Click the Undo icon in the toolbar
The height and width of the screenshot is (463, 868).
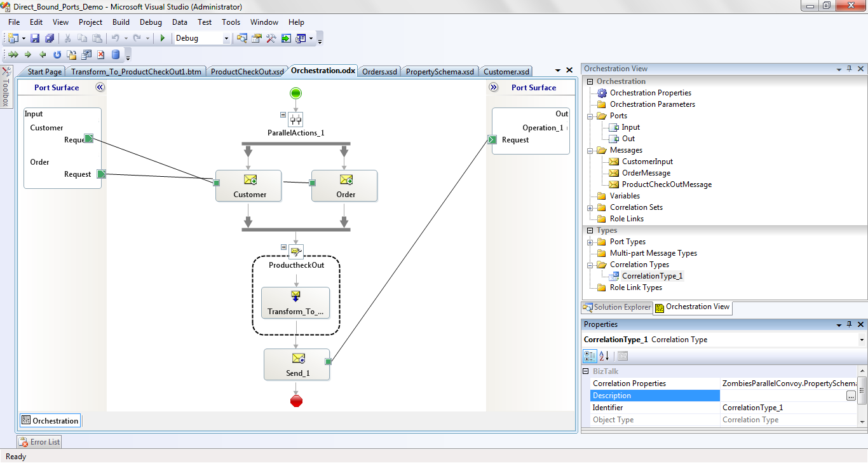click(115, 38)
